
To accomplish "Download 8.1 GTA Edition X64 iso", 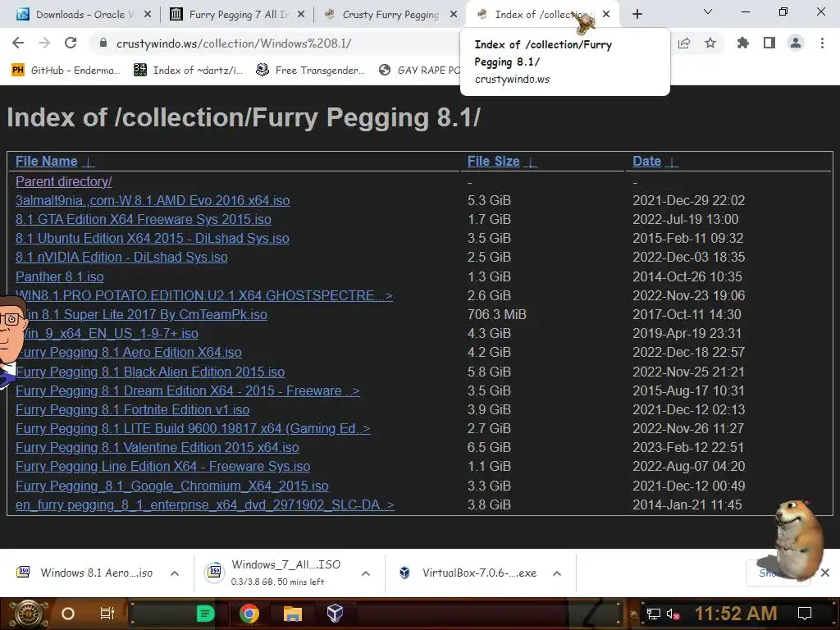I will 143,219.
